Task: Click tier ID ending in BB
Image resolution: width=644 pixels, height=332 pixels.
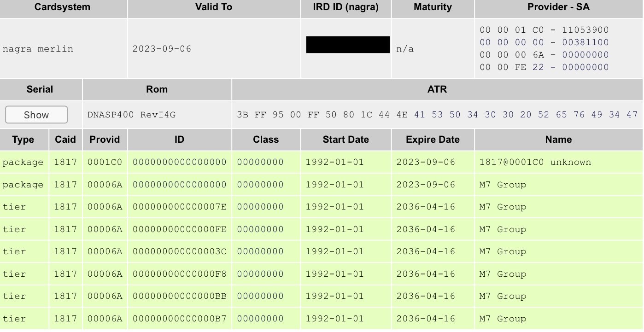Action: [180, 296]
